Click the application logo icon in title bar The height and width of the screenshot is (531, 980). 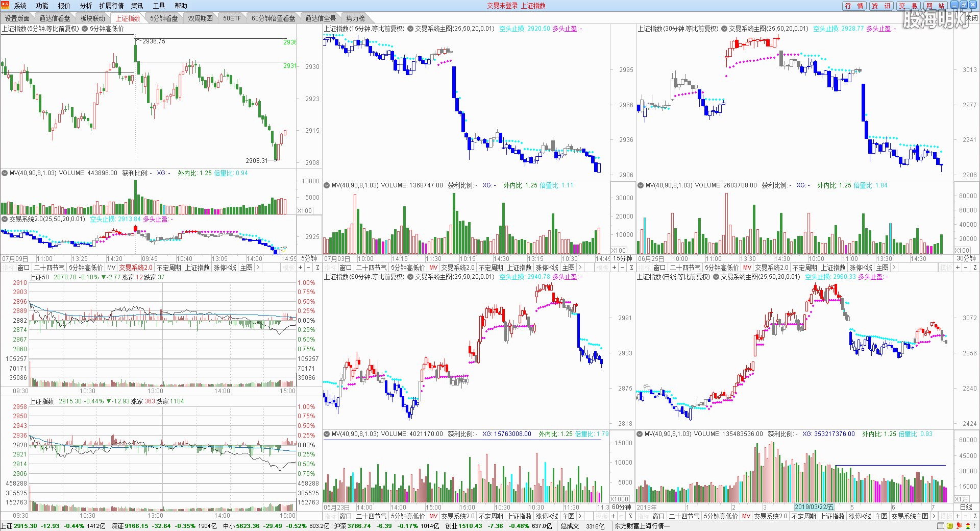click(5, 5)
